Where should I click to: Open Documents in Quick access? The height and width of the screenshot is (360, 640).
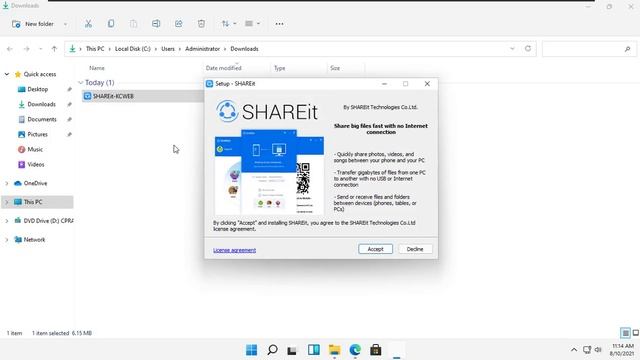pos(42,120)
